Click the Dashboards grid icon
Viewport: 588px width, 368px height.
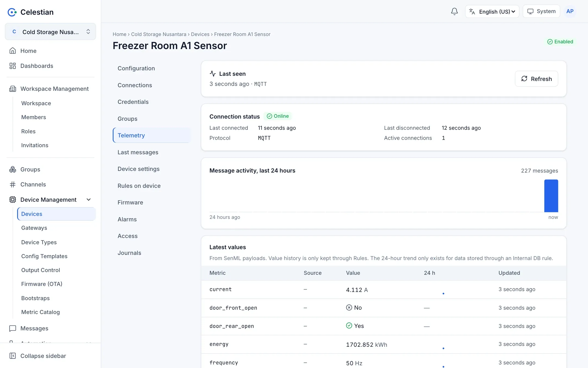coord(13,66)
